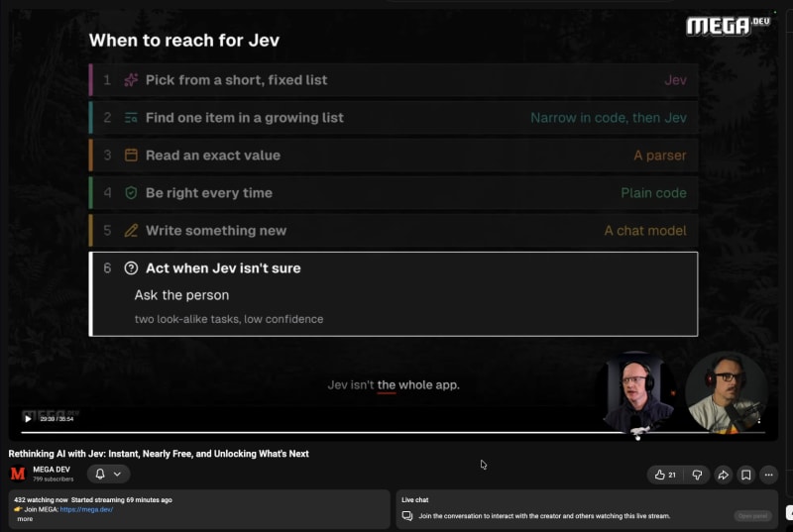Click the share arrow icon
The width and height of the screenshot is (793, 532).
[724, 475]
